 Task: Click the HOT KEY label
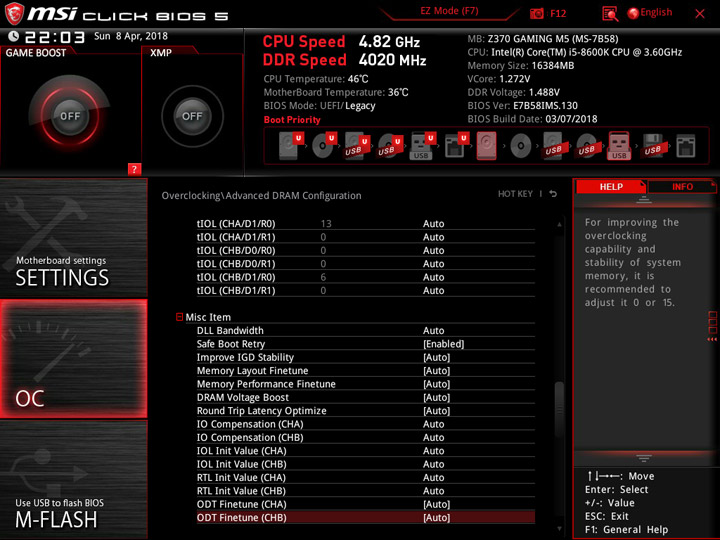[x=515, y=194]
